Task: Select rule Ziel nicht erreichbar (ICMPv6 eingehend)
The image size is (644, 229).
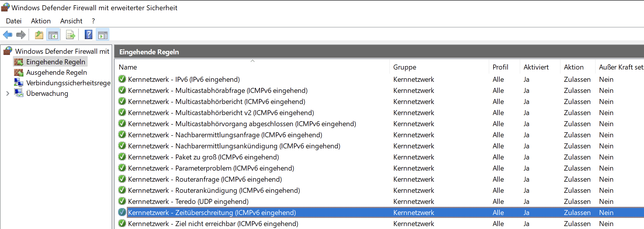Action: click(x=213, y=224)
